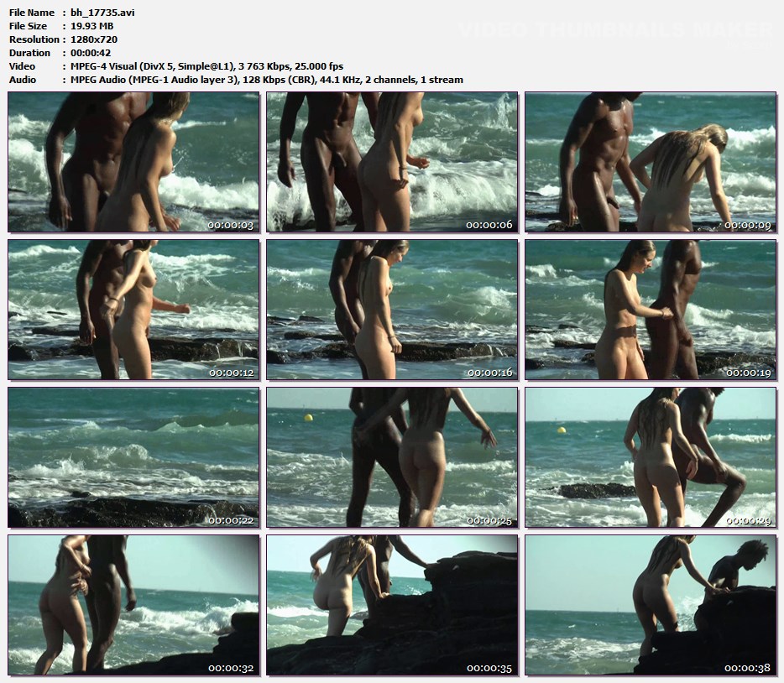Select the MPEG Audio info line
The width and height of the screenshot is (784, 683).
pos(262,80)
